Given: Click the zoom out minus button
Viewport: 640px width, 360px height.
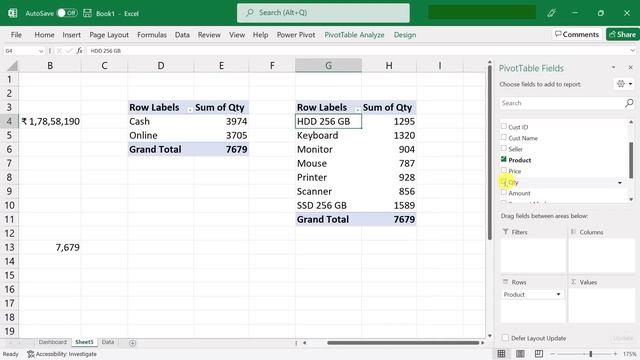Looking at the screenshot, I should 553,354.
